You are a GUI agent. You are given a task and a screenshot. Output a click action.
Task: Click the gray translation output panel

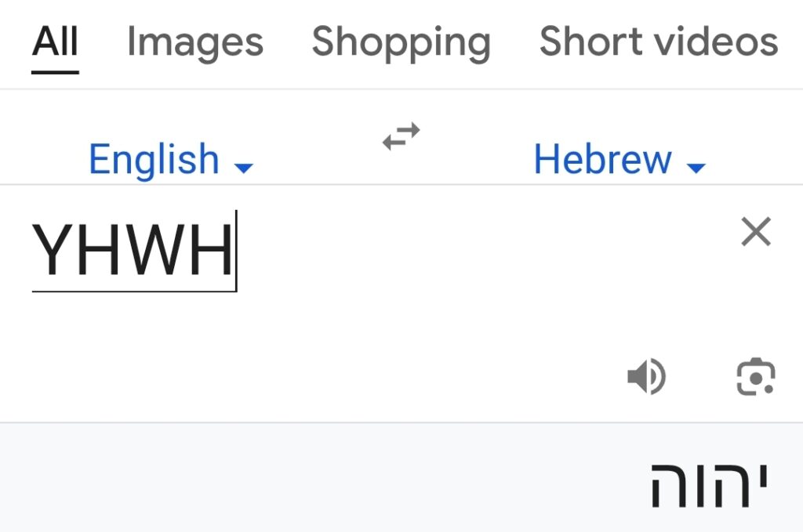tap(401, 478)
